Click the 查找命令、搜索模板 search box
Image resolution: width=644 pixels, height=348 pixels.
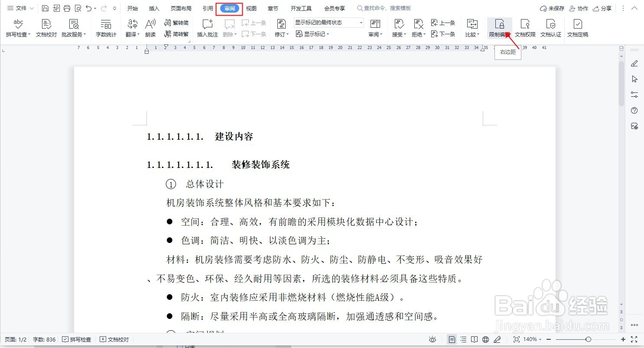point(384,8)
